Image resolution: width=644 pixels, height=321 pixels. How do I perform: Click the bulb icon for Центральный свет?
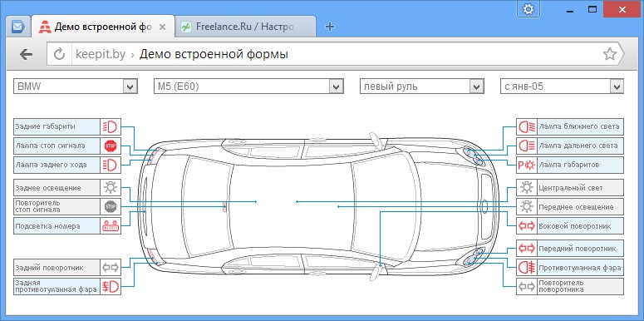click(527, 187)
